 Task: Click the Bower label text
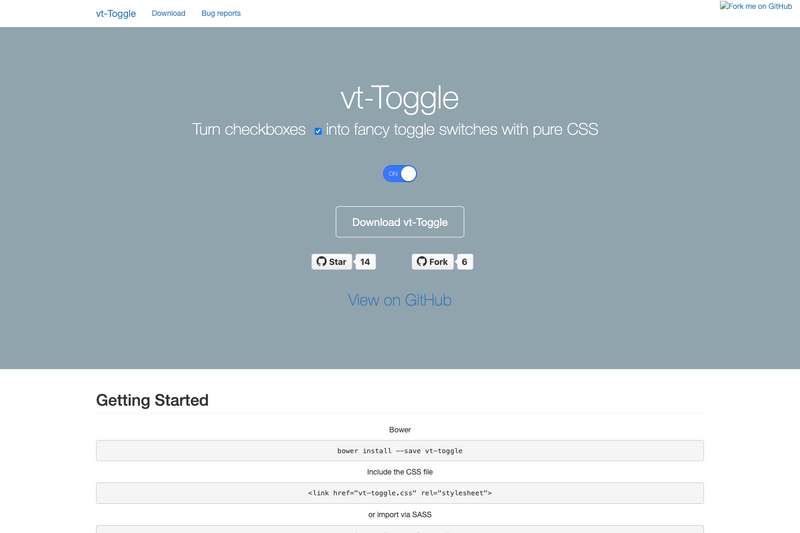click(x=400, y=430)
